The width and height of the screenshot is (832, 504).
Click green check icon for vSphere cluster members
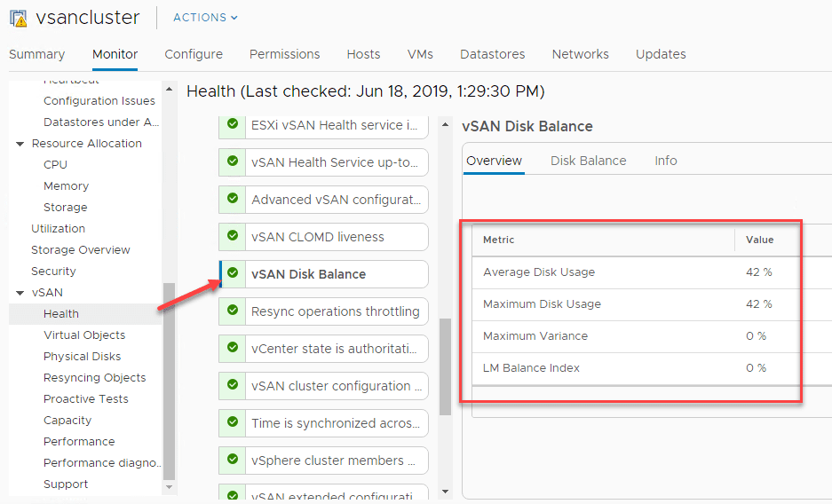[x=233, y=460]
